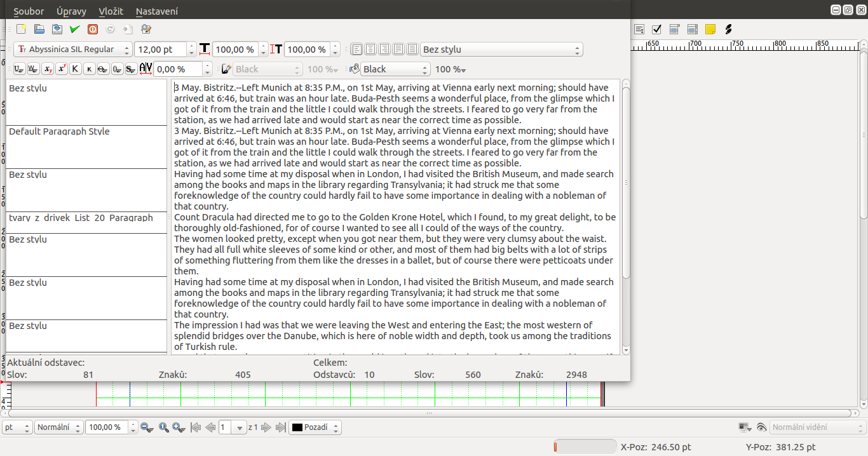This screenshot has width=868, height=456.
Task: Go to the previous page
Action: coord(210,427)
